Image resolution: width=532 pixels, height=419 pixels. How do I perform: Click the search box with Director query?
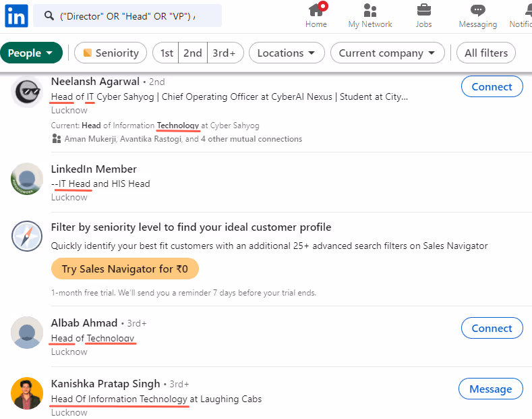tap(127, 16)
